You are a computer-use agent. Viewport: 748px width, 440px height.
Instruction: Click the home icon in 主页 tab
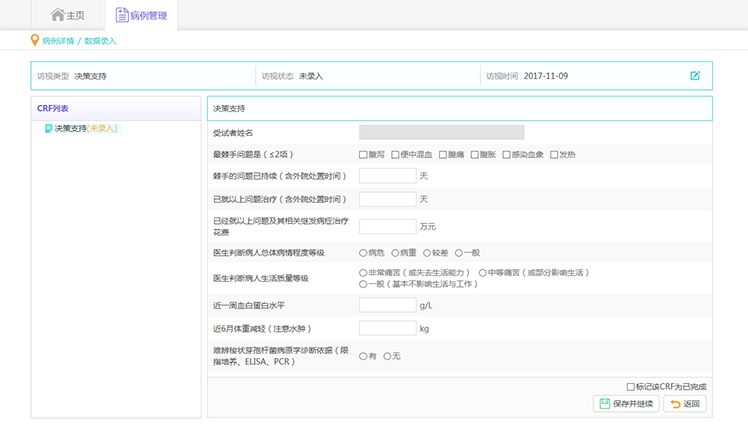pos(58,15)
